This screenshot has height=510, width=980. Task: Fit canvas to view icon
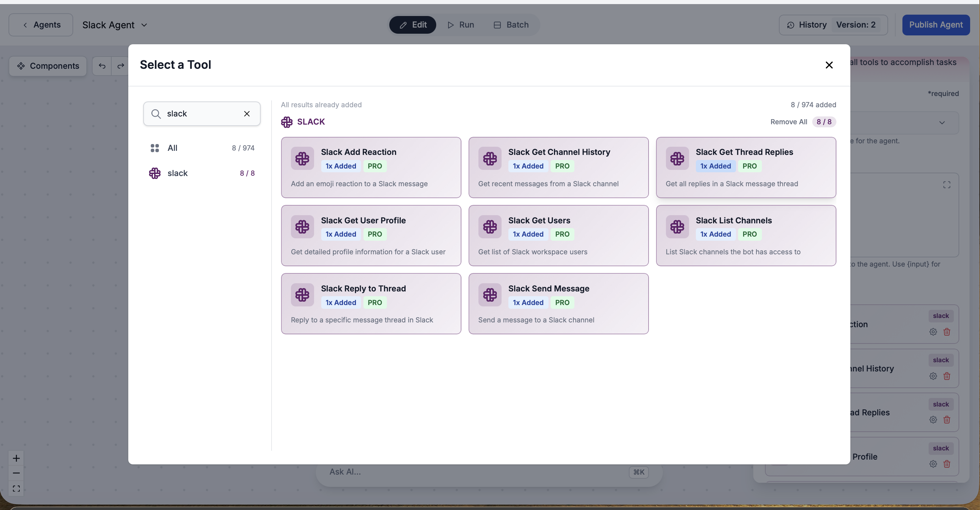[16, 488]
